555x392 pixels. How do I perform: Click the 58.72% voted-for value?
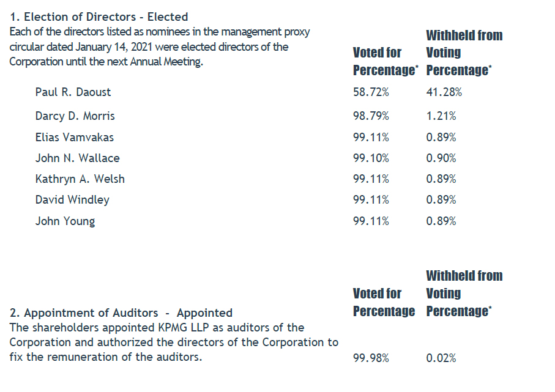371,92
